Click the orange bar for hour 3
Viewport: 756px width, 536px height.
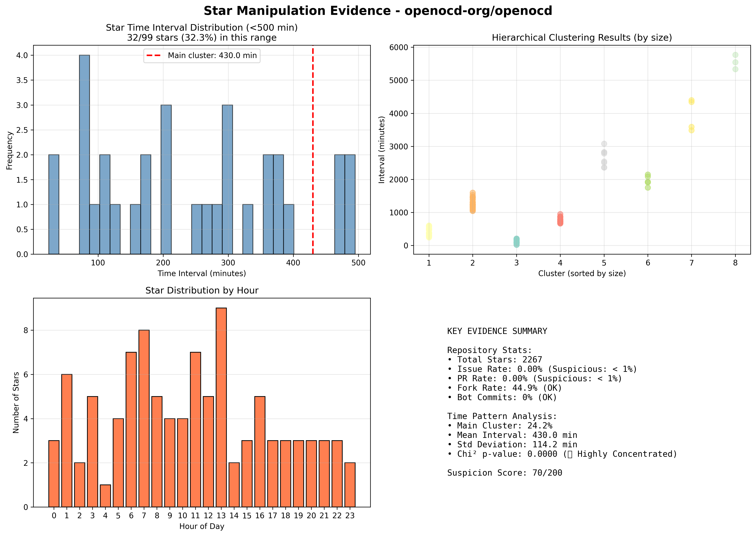(92, 452)
